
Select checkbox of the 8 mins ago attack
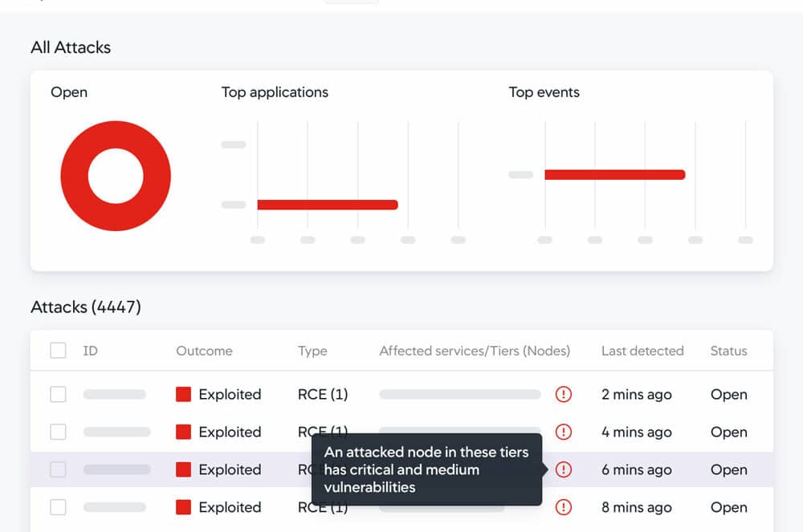pos(58,507)
